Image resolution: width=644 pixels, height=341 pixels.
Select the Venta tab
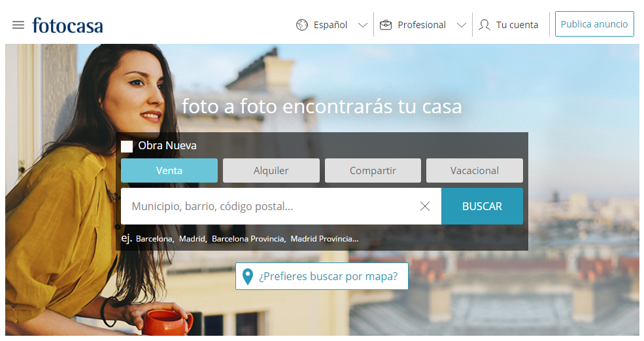(169, 170)
